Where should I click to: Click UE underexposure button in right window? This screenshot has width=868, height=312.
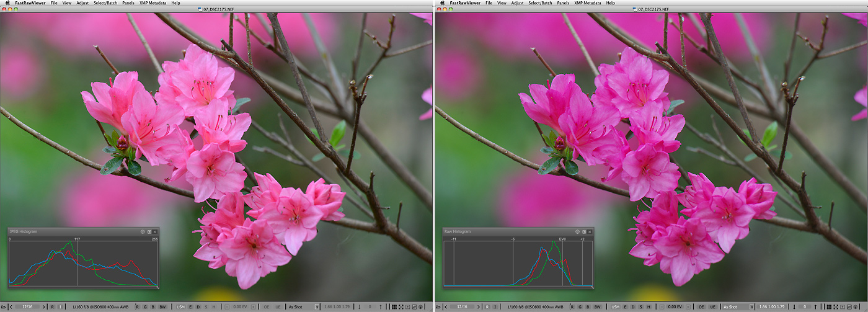tap(712, 307)
